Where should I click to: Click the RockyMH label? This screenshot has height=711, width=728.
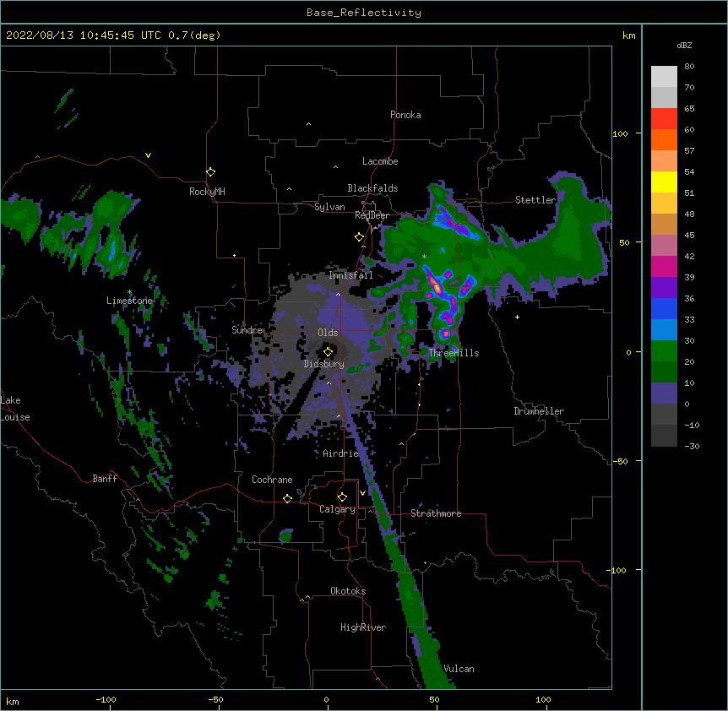coord(207,192)
